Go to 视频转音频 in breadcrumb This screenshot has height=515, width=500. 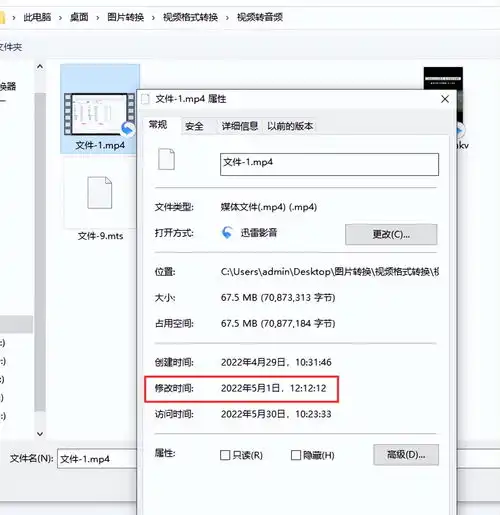[260, 17]
